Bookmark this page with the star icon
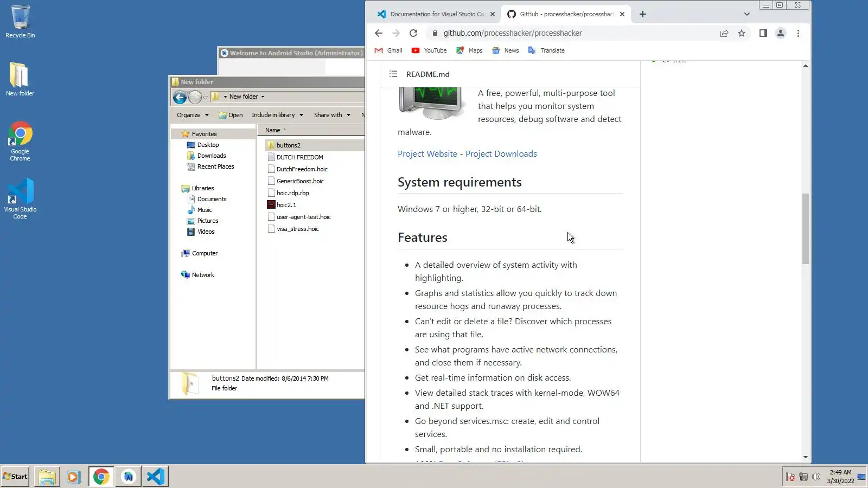868x488 pixels. point(742,33)
